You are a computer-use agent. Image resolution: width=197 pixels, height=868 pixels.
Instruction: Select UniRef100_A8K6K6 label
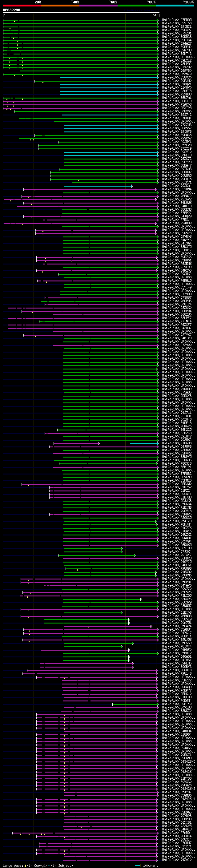pos(177,426)
